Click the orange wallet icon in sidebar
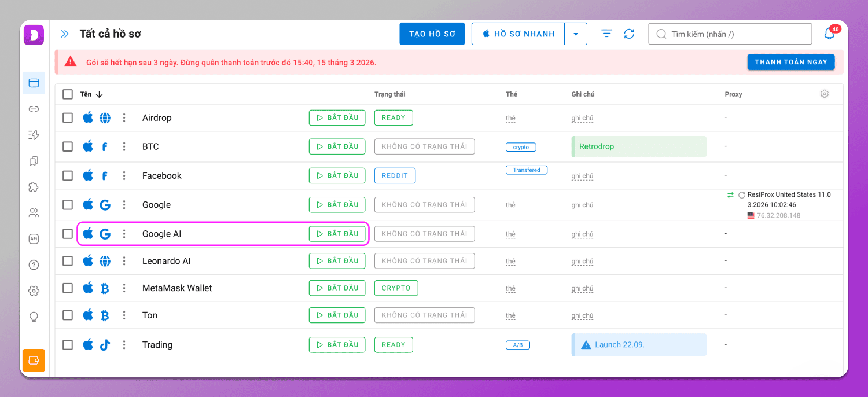 tap(34, 361)
